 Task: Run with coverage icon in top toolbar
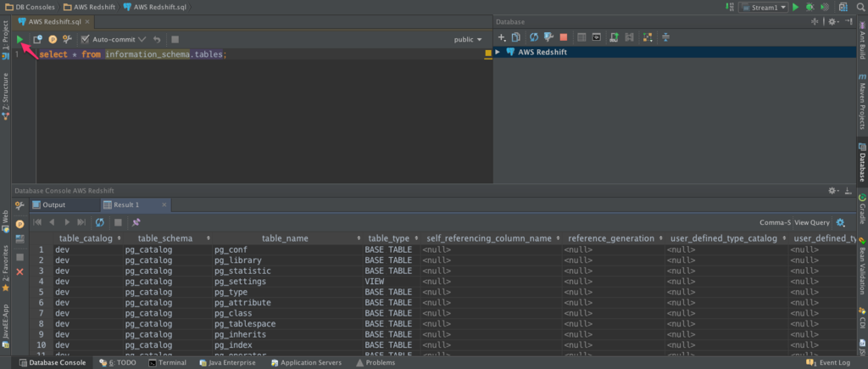click(x=825, y=7)
